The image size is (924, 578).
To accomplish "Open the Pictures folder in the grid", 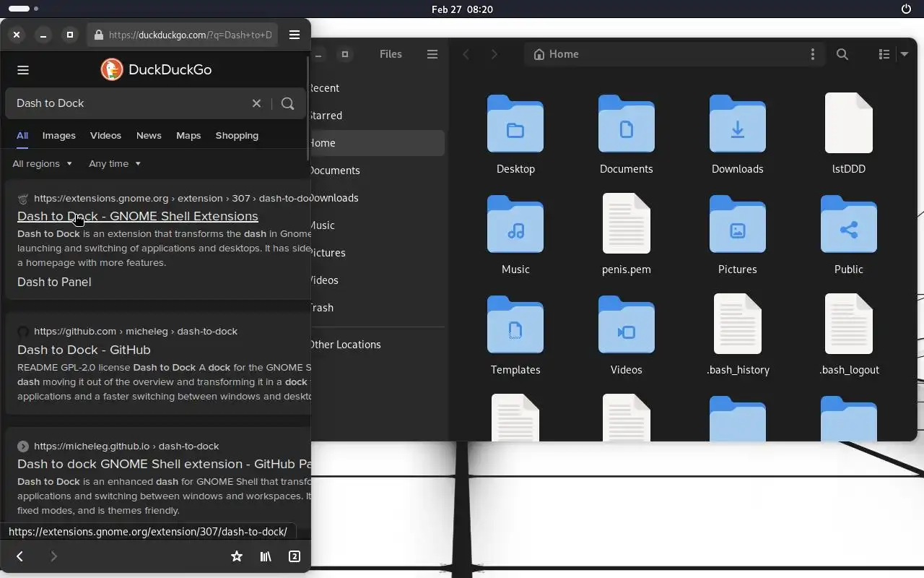I will (x=737, y=236).
